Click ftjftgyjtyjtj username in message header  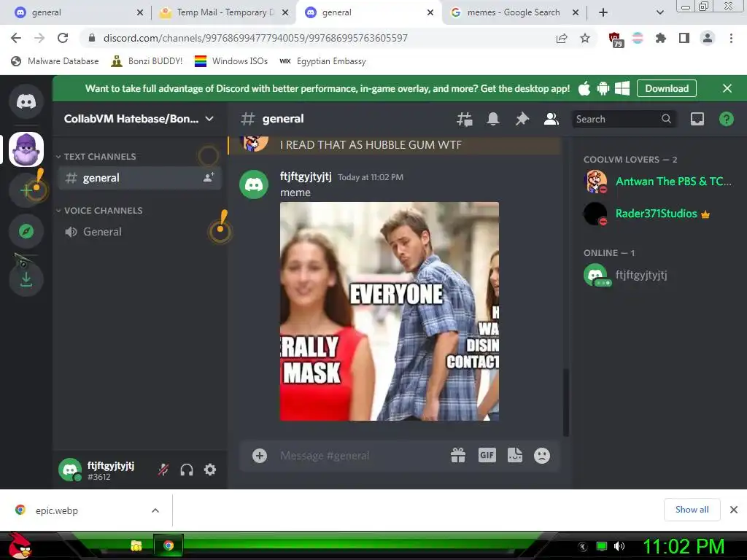point(306,176)
